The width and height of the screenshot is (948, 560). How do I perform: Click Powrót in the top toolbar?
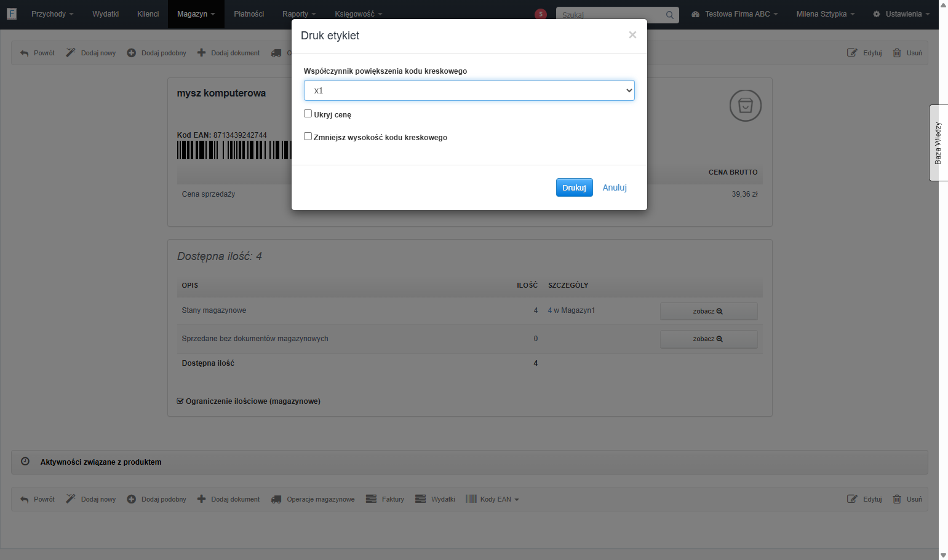(x=38, y=53)
